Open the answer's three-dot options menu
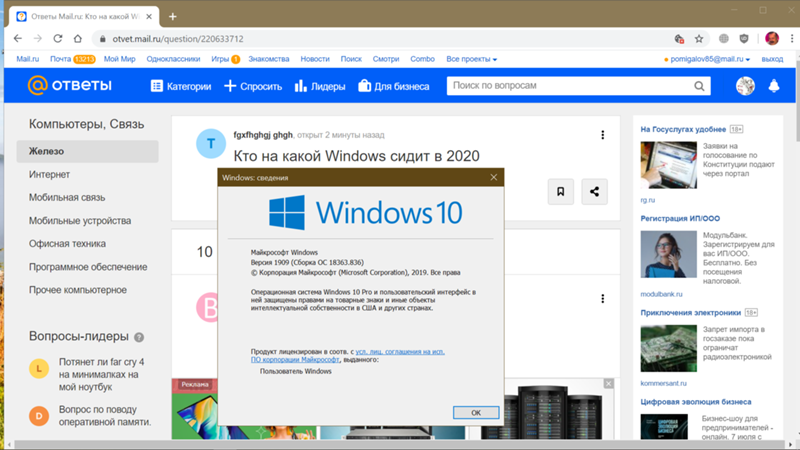 603,298
